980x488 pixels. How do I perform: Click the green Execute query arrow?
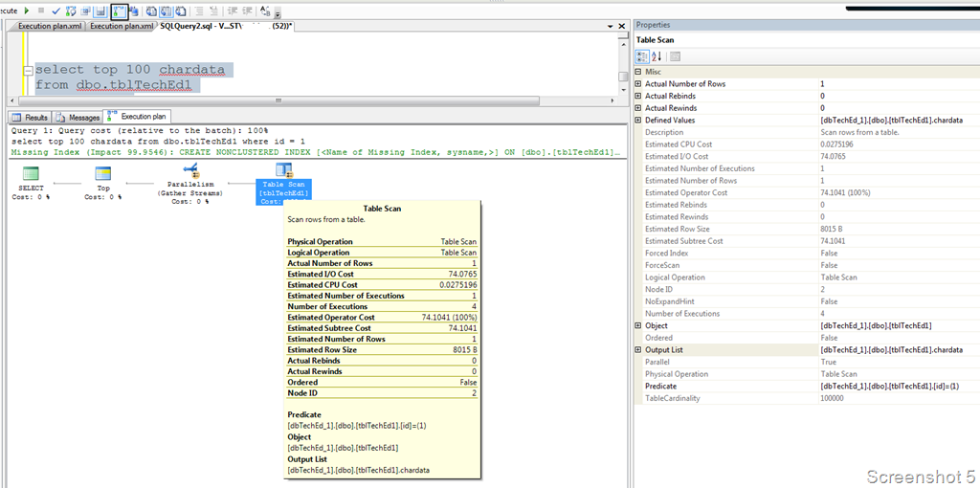(26, 11)
